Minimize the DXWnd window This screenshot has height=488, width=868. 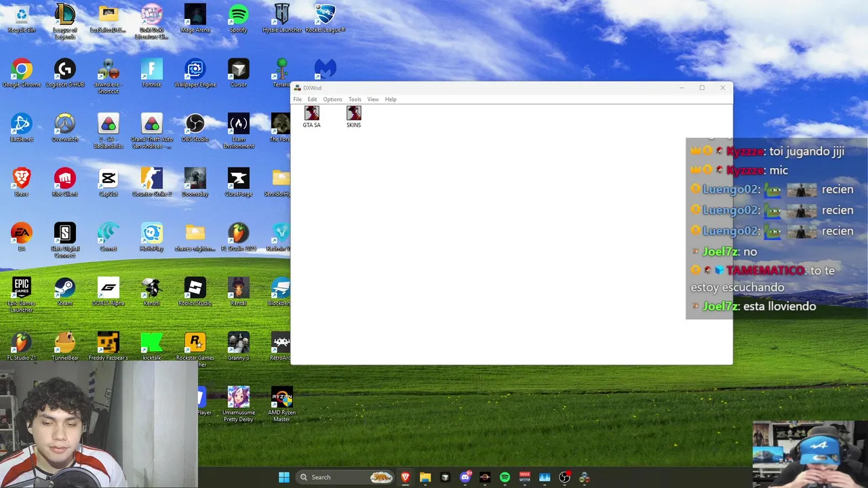681,87
